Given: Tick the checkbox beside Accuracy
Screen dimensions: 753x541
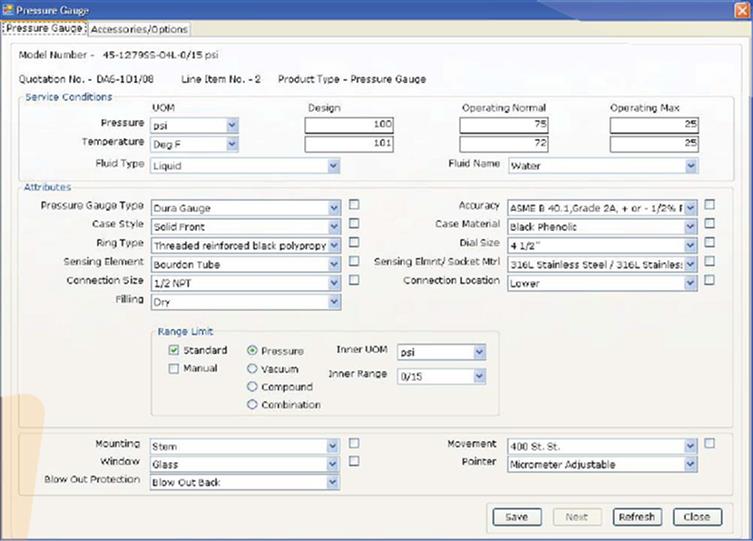Looking at the screenshot, I should pos(709,205).
